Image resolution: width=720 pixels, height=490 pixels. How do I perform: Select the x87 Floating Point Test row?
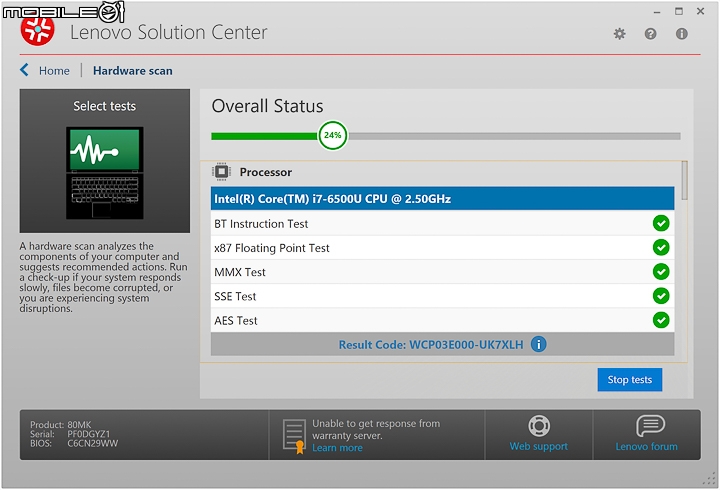pyautogui.click(x=442, y=248)
